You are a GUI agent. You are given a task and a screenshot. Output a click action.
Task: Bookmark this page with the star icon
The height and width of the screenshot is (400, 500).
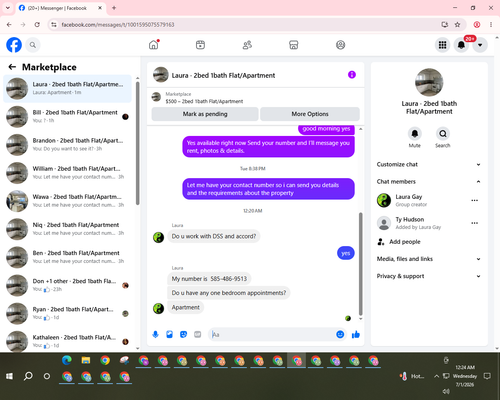click(x=457, y=24)
